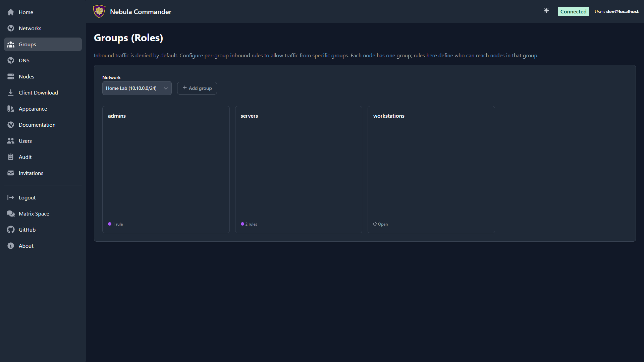This screenshot has height=362, width=644.
Task: Click the Nebula Commander title text
Action: 141,12
